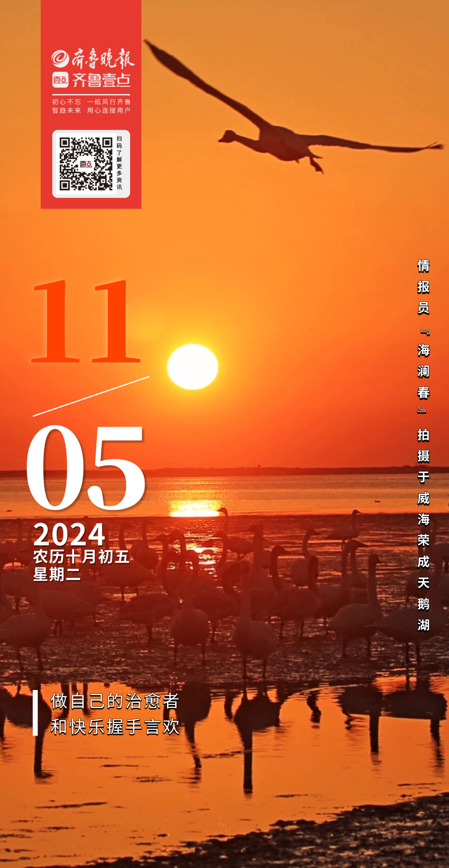Screen dimensions: 449x868
Task: Click the large white day number 05
Action: pos(86,468)
